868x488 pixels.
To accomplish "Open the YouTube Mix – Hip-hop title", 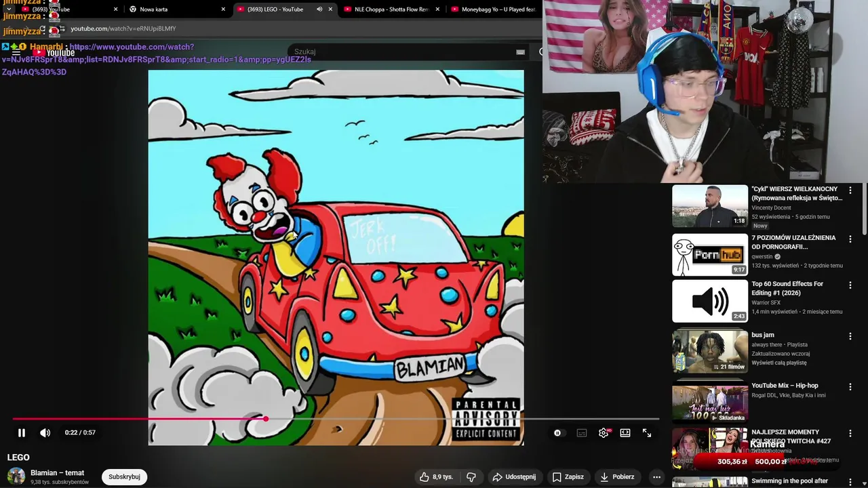I will (785, 386).
